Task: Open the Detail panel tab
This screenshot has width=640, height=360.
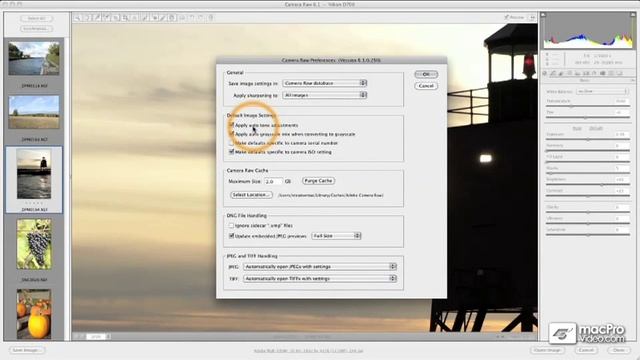Action: (561, 73)
